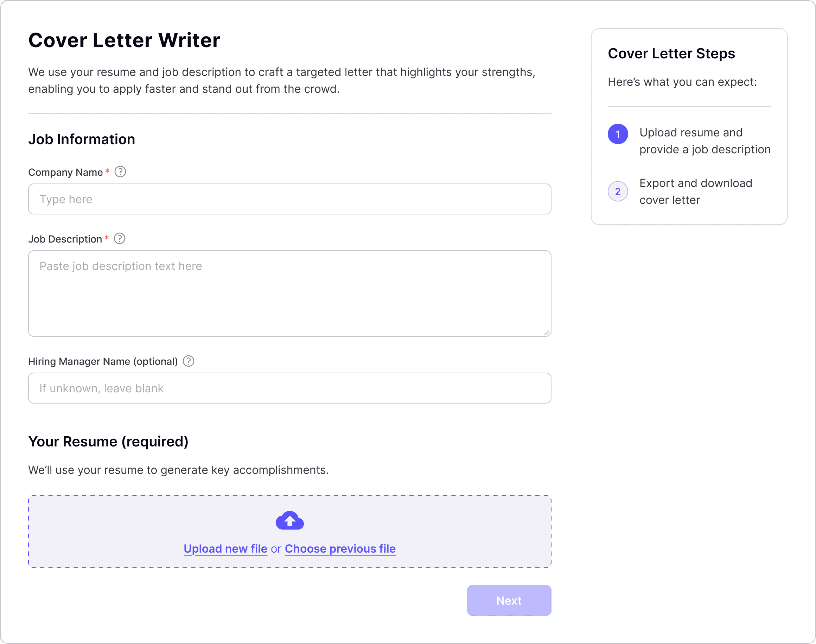Select step 1 circle in Cover Letter Steps
This screenshot has width=816, height=644.
(618, 134)
